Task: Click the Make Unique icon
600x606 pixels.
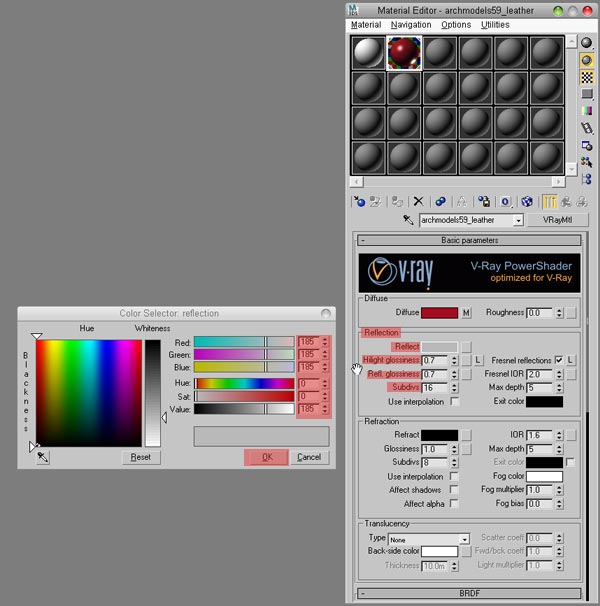Action: [x=462, y=201]
